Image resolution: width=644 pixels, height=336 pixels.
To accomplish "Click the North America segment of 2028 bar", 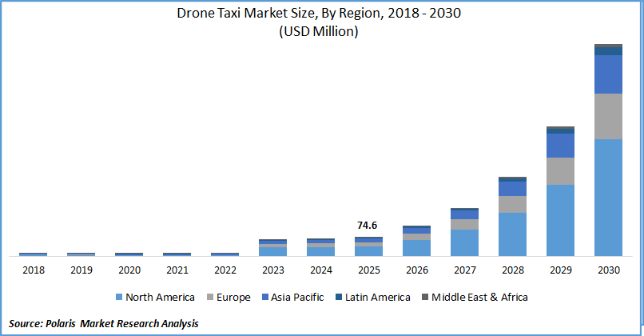I will (x=513, y=234).
